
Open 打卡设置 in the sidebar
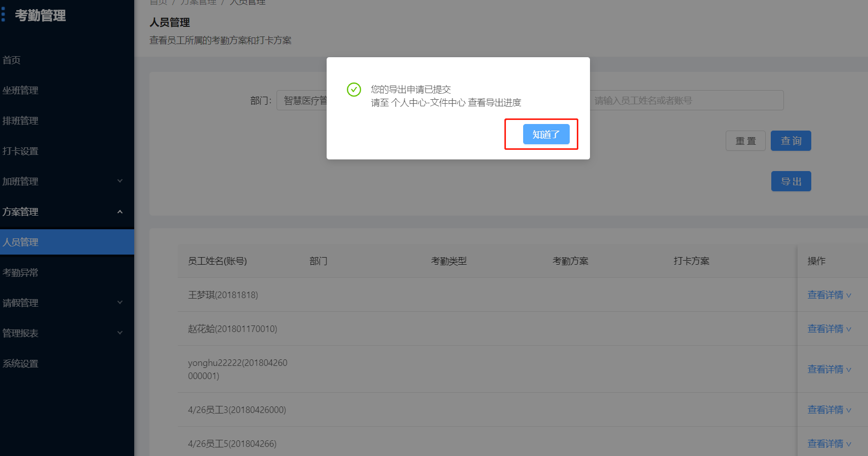(x=20, y=151)
